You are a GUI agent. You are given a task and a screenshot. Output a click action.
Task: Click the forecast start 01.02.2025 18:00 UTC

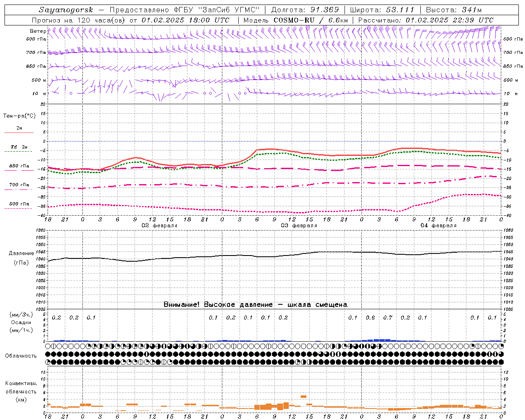point(185,20)
